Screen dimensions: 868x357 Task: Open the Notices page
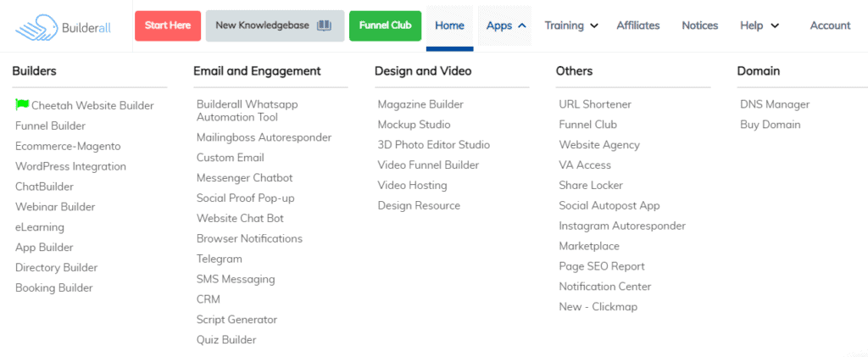pos(699,25)
